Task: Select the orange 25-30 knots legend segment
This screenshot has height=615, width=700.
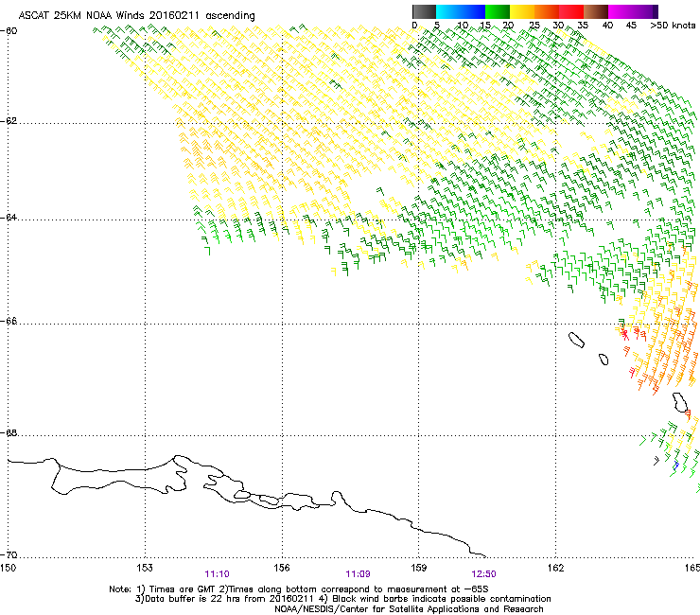Action: [547, 11]
